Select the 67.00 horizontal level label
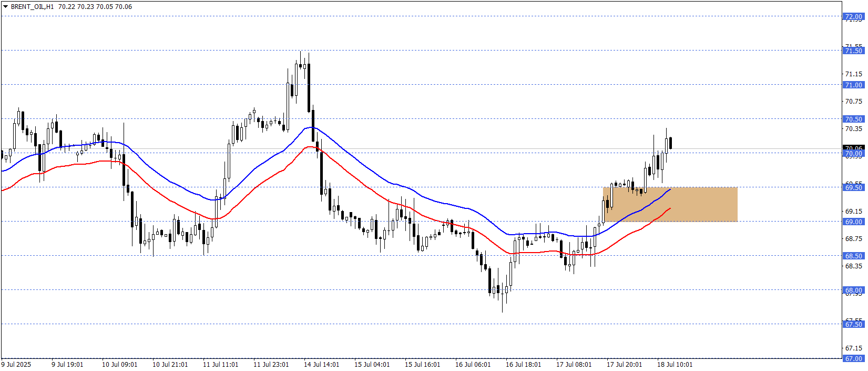The image size is (868, 371). pos(853,358)
